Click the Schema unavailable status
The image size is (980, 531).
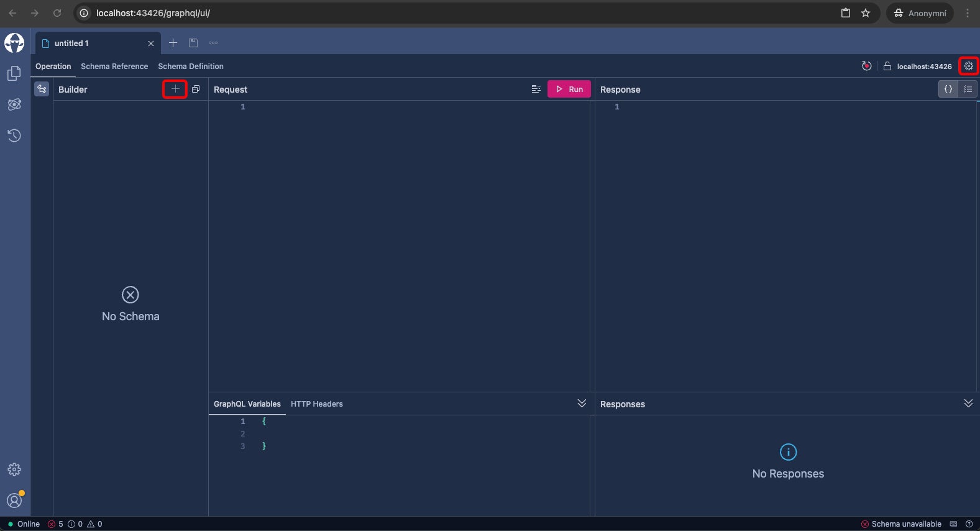click(x=901, y=524)
